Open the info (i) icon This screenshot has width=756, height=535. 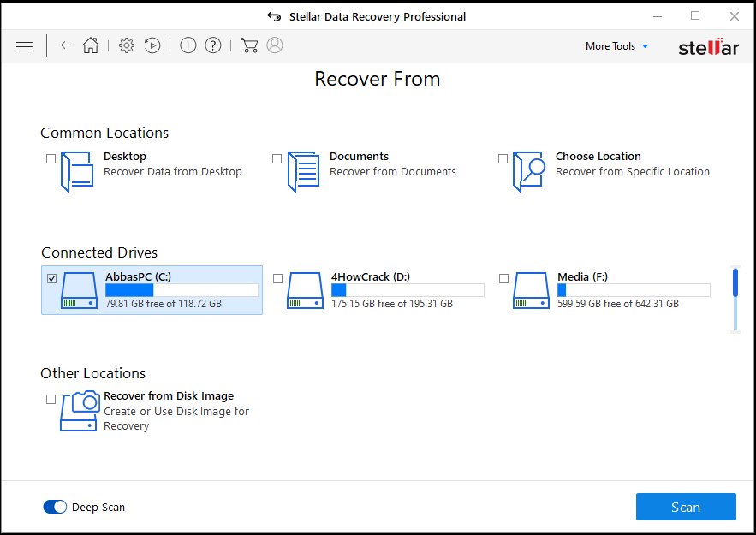tap(188, 45)
